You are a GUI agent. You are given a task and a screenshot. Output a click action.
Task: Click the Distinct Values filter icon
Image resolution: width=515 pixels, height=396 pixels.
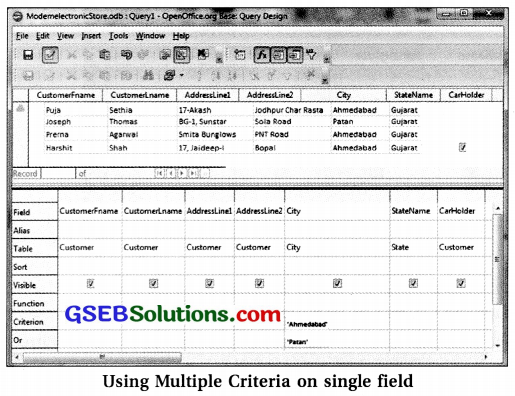311,54
